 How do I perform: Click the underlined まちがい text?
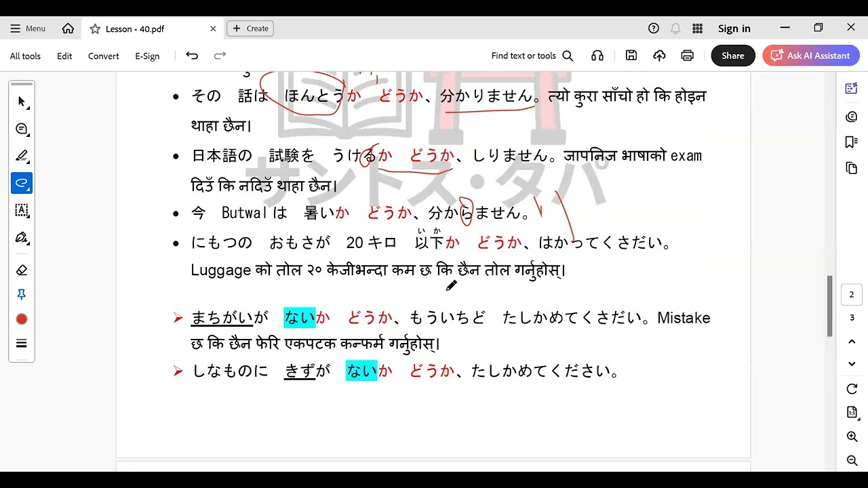[x=222, y=317]
